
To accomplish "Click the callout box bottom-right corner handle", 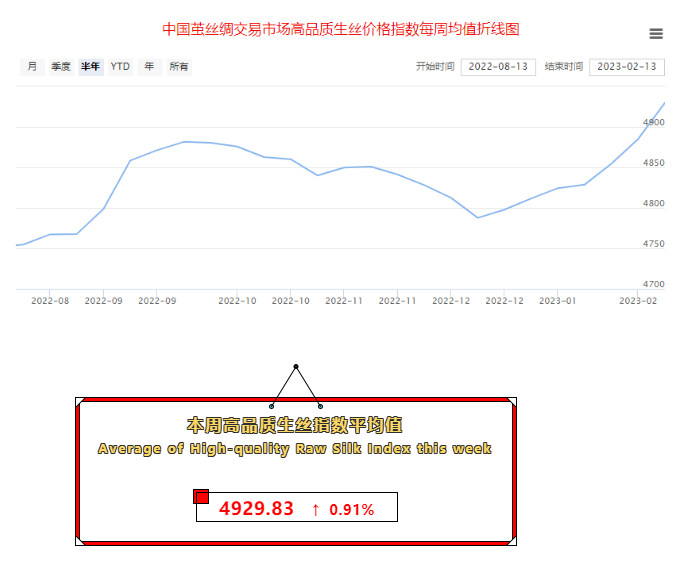I will pyautogui.click(x=512, y=541).
